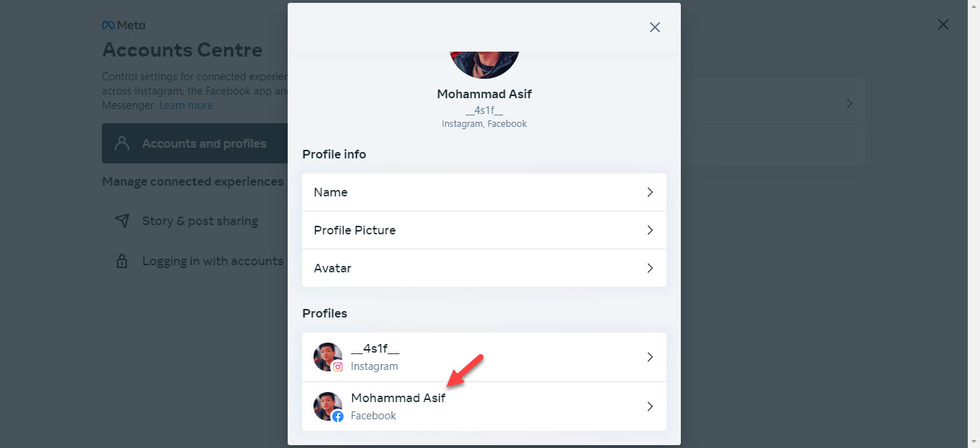Click the Meta logo
The height and width of the screenshot is (448, 980).
pos(123,25)
